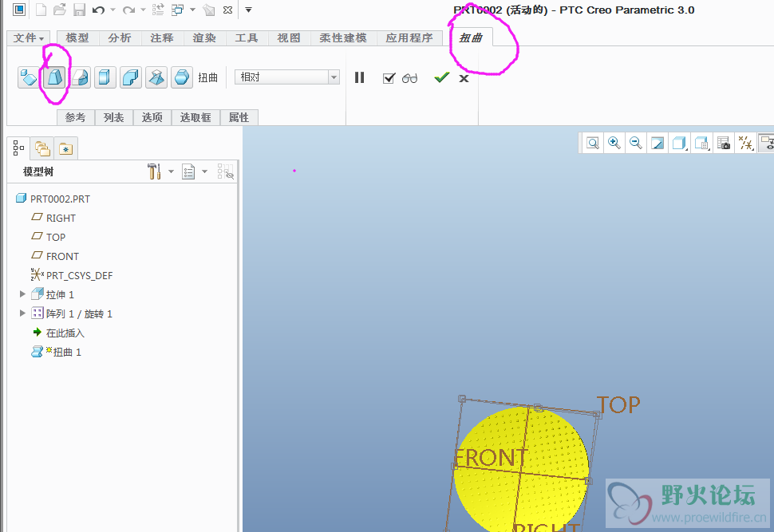Viewport: 774px width, 532px height.
Task: Open the Display Style icon
Action: pyautogui.click(x=680, y=143)
